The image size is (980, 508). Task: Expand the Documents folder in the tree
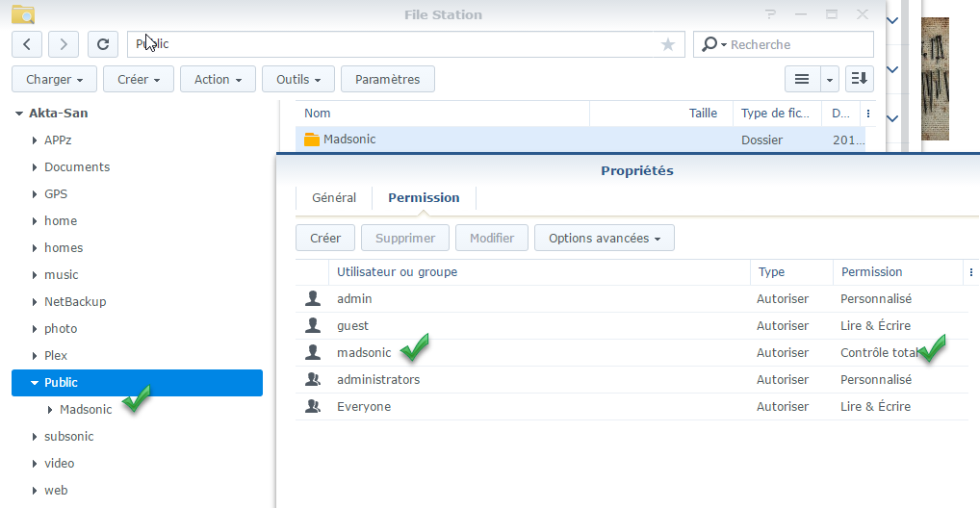tap(35, 167)
